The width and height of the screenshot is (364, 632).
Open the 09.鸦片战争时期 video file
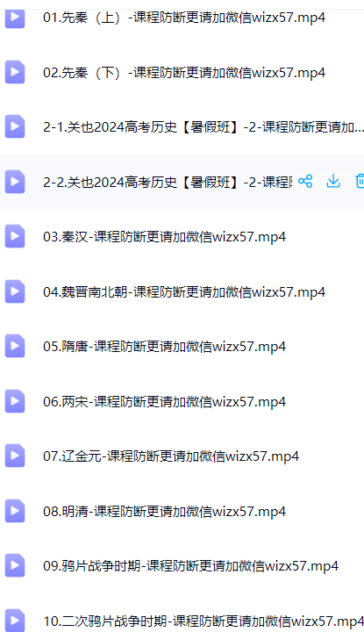click(191, 566)
